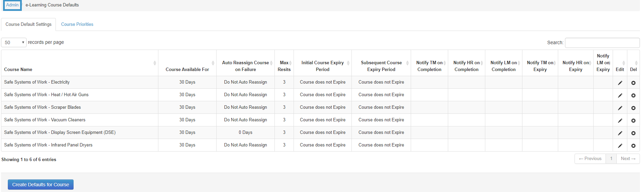Click 'Showing 1 to 6 of 6 entries' text

tap(29, 160)
